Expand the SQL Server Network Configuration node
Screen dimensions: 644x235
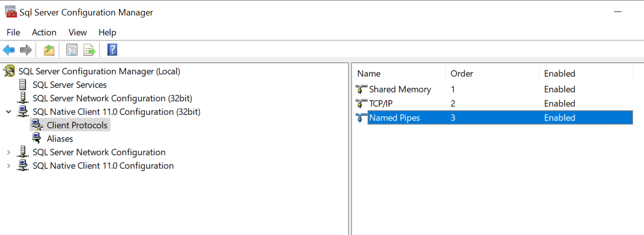[8, 152]
